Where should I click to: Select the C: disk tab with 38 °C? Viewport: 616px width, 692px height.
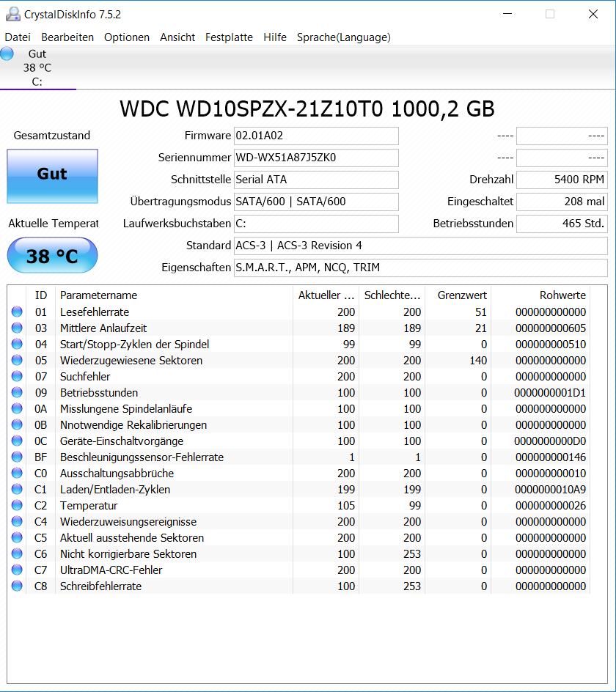pyautogui.click(x=37, y=67)
